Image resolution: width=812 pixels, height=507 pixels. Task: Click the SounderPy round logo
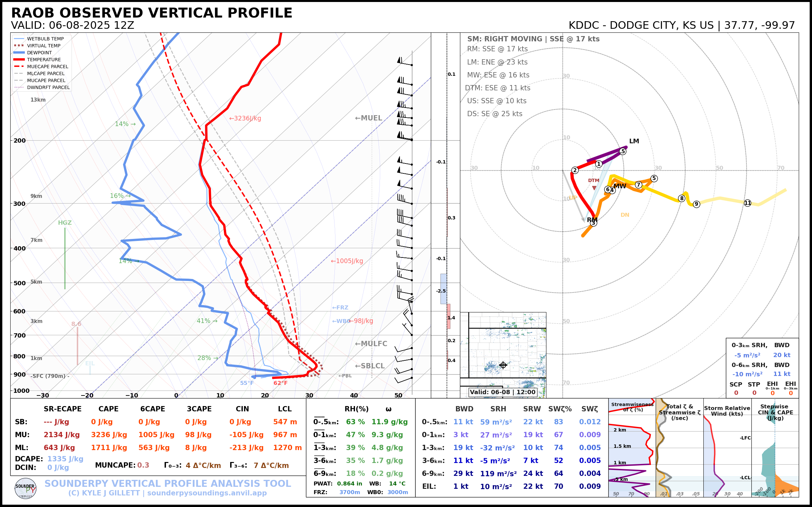click(x=25, y=488)
